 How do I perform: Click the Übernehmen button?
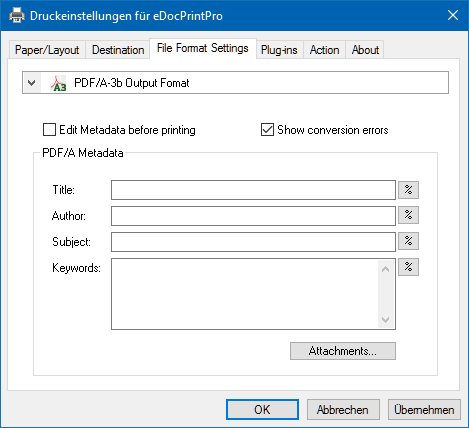pyautogui.click(x=424, y=410)
